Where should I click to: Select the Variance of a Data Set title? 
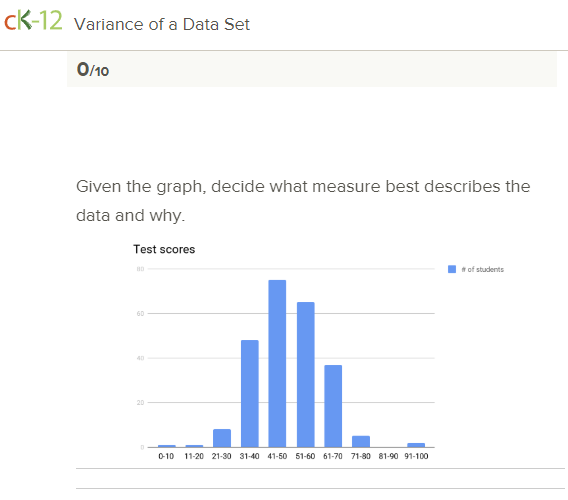click(x=162, y=25)
